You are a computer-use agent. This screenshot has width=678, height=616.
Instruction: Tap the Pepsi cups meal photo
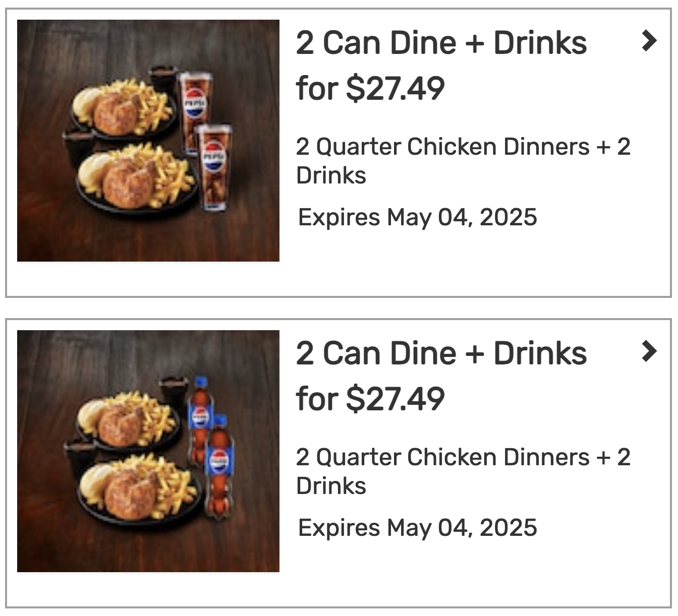(148, 140)
